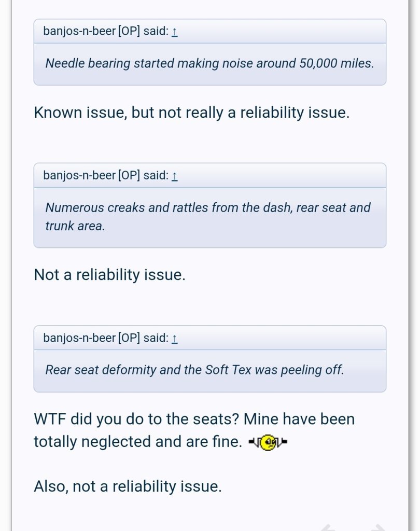The height and width of the screenshot is (531, 420).
Task: Click the line 'Also, not a reliability issue.'
Action: pos(128,486)
